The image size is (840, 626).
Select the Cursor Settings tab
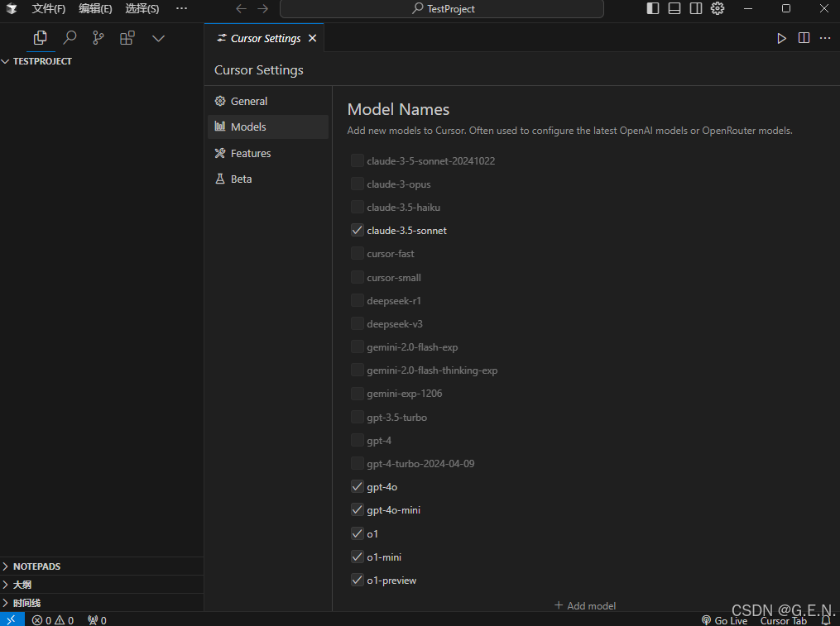click(264, 38)
